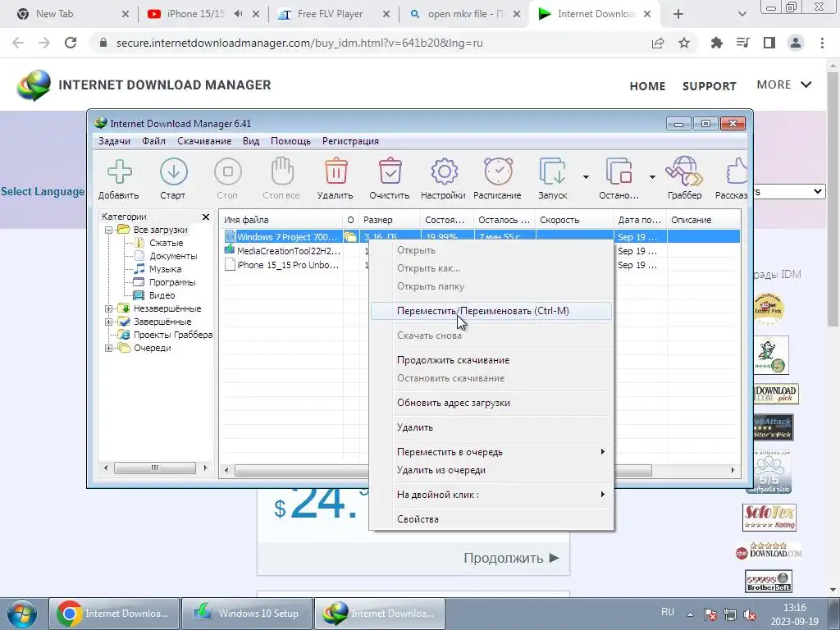Open the Задачи menu

click(x=114, y=141)
